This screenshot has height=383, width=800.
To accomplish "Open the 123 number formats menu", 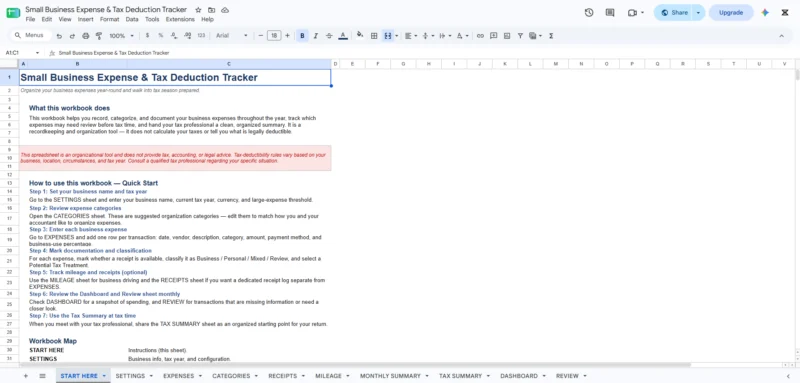I will coord(201,36).
